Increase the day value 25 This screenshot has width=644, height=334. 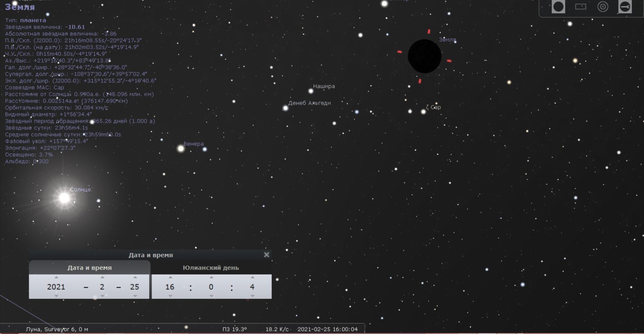click(135, 277)
